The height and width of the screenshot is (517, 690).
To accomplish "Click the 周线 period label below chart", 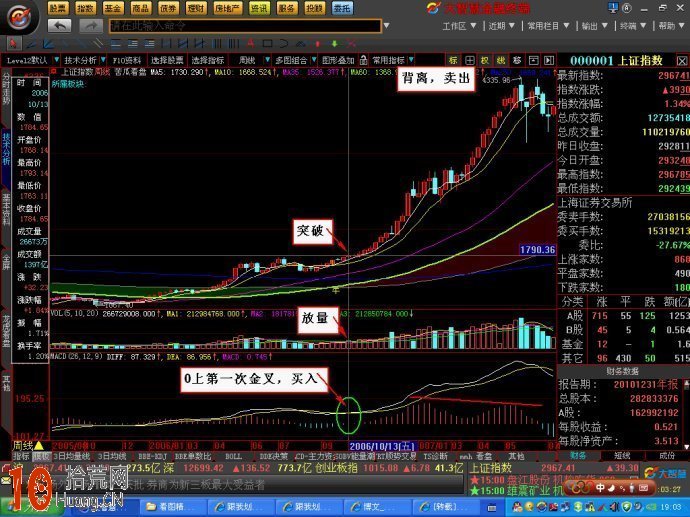I will pyautogui.click(x=22, y=446).
